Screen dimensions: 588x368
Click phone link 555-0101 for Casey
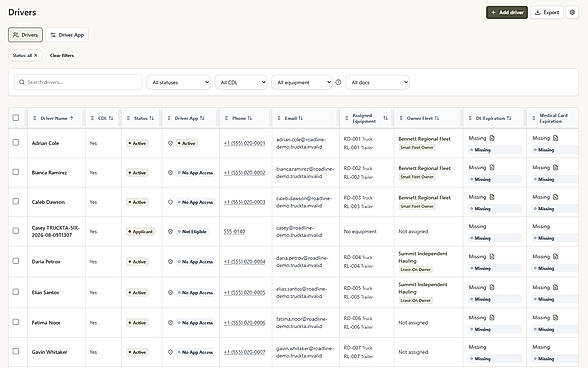pos(234,231)
